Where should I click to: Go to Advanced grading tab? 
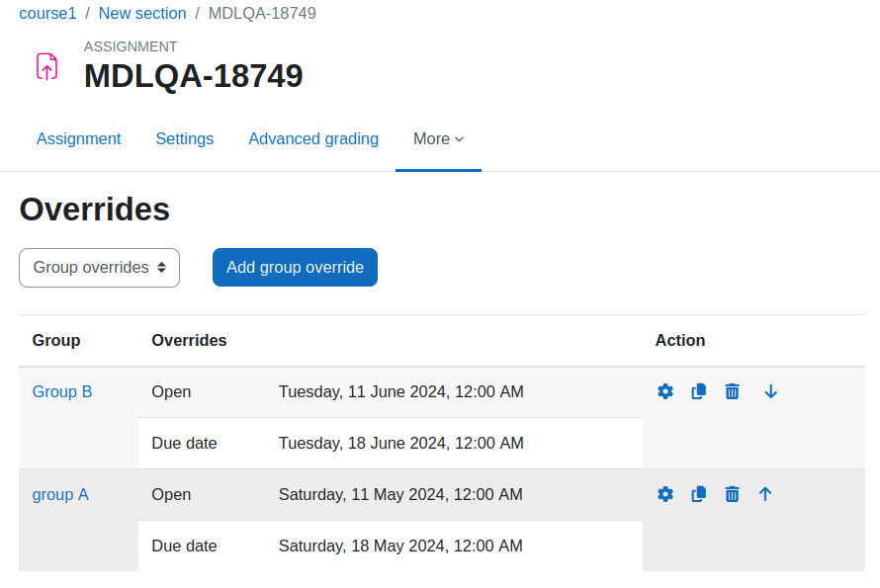[x=313, y=138]
